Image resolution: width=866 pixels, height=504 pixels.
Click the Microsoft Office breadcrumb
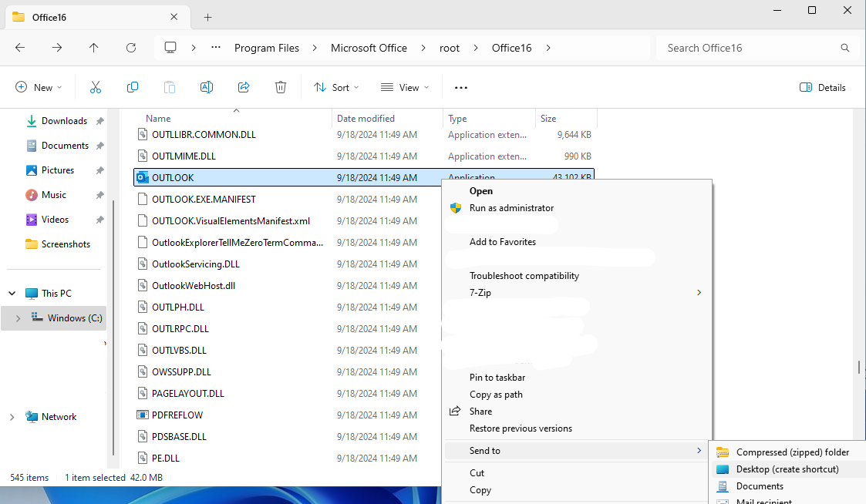pos(369,48)
